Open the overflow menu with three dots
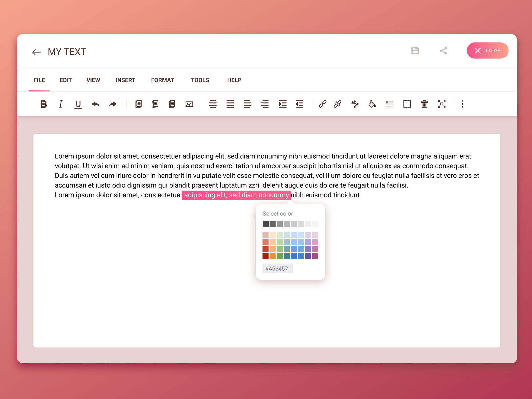The height and width of the screenshot is (399, 532). (463, 104)
